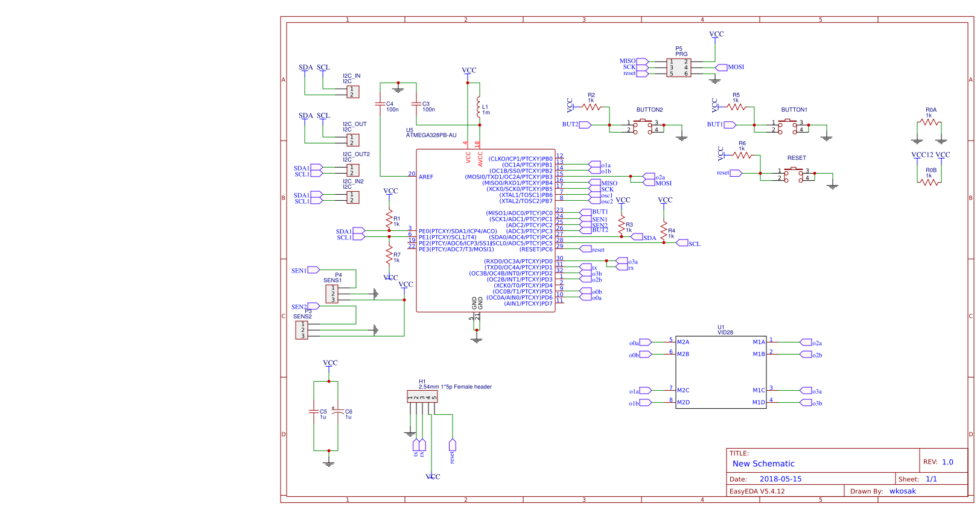Select the date value 2018-05-15
This screenshot has width=980, height=509.
(x=780, y=479)
